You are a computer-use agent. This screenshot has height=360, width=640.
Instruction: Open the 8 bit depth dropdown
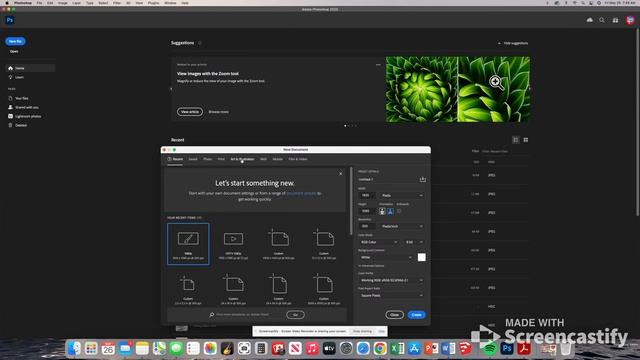point(414,242)
